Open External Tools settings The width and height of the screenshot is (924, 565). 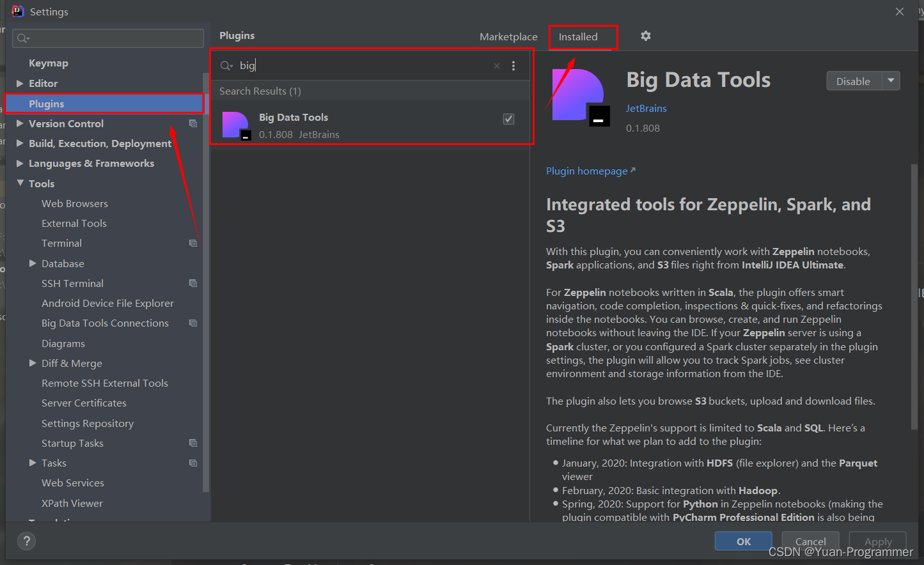pyautogui.click(x=74, y=223)
